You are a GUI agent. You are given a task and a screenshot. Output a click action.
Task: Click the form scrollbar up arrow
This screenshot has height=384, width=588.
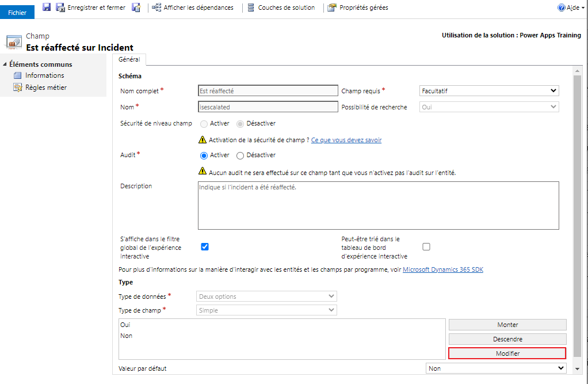(x=578, y=71)
